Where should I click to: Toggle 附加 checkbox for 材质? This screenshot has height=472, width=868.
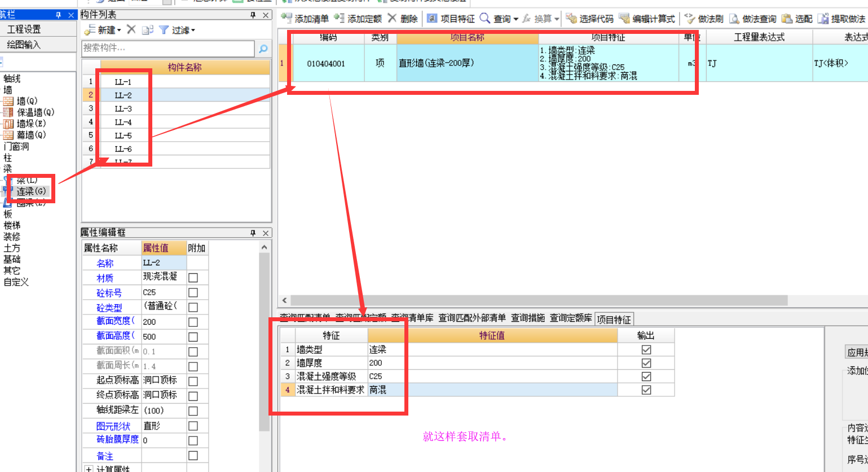pos(193,278)
